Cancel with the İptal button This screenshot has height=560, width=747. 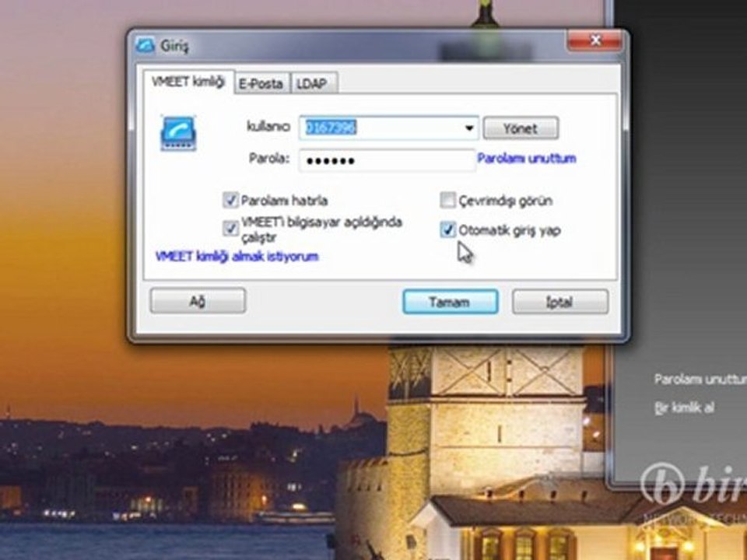click(x=560, y=302)
